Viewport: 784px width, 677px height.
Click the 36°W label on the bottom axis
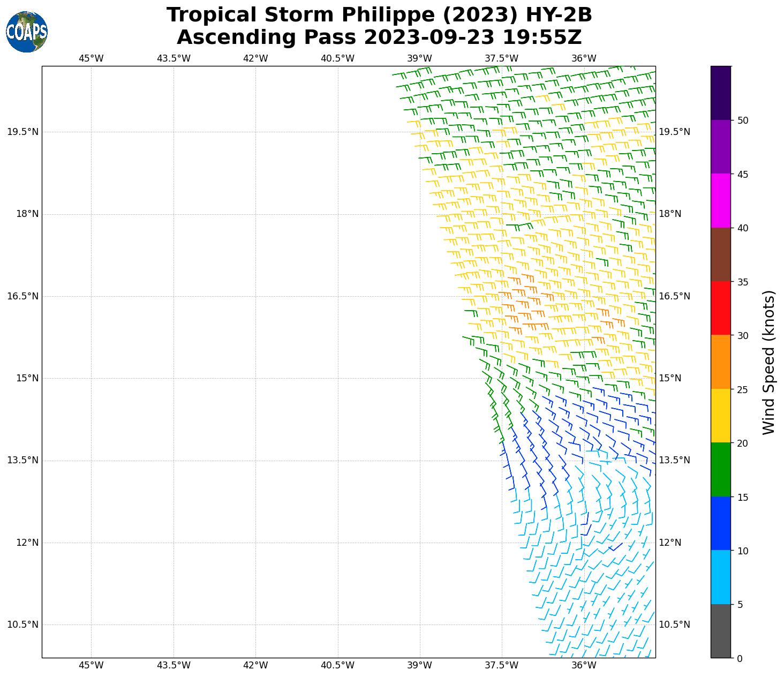(584, 665)
